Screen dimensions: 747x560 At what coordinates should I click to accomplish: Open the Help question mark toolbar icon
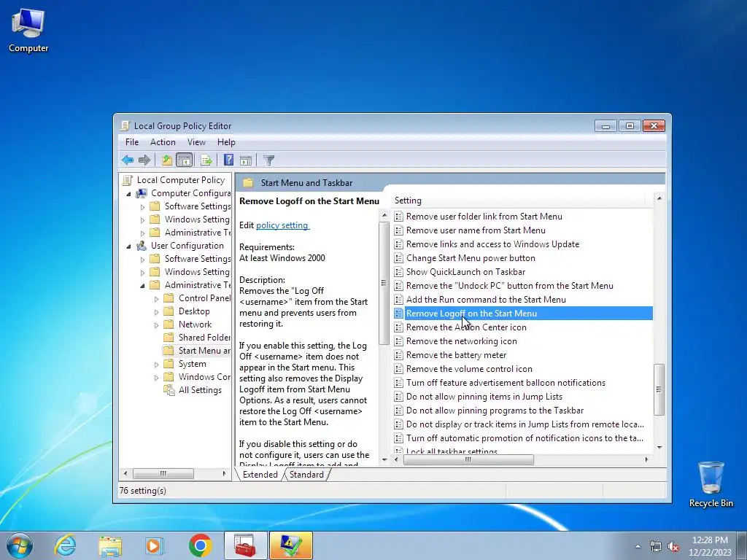[x=228, y=160]
